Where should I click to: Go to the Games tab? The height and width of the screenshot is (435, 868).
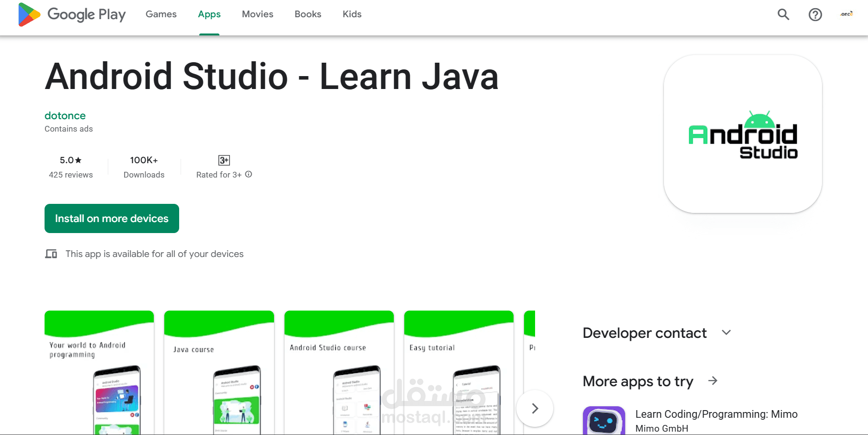161,14
